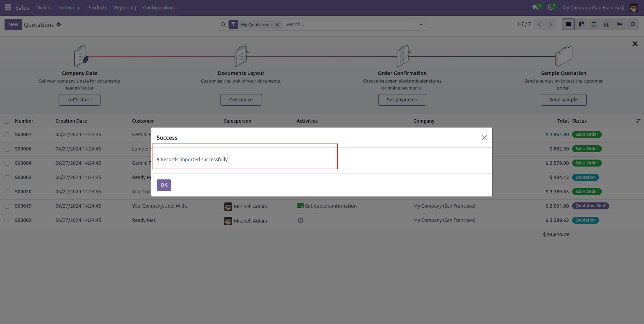Confirm the import success with OK
The image size is (644, 324).
coord(164,185)
